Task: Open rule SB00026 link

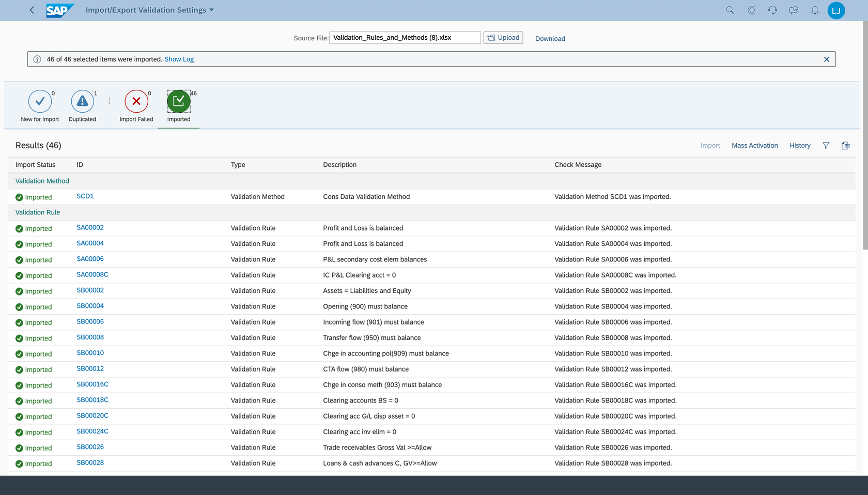Action: (90, 447)
